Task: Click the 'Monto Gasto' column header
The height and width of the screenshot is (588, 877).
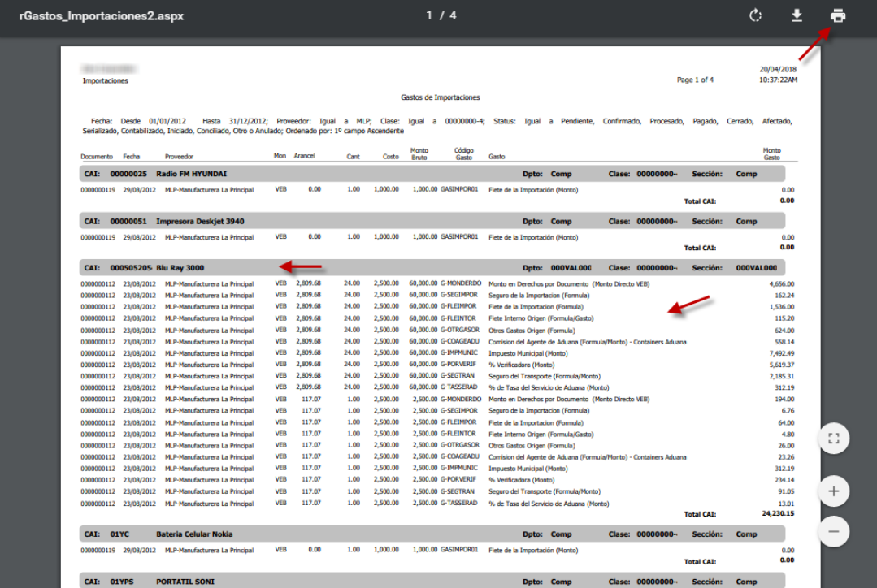Action: (x=771, y=153)
